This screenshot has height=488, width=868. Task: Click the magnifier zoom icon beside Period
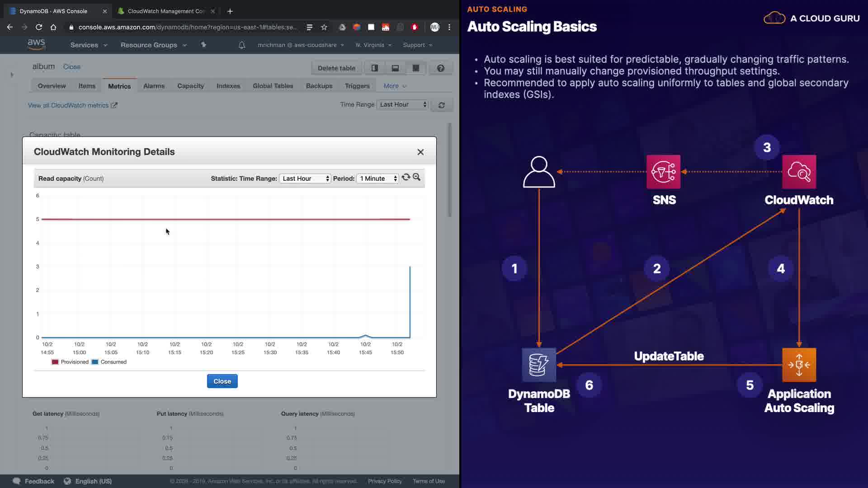point(416,178)
